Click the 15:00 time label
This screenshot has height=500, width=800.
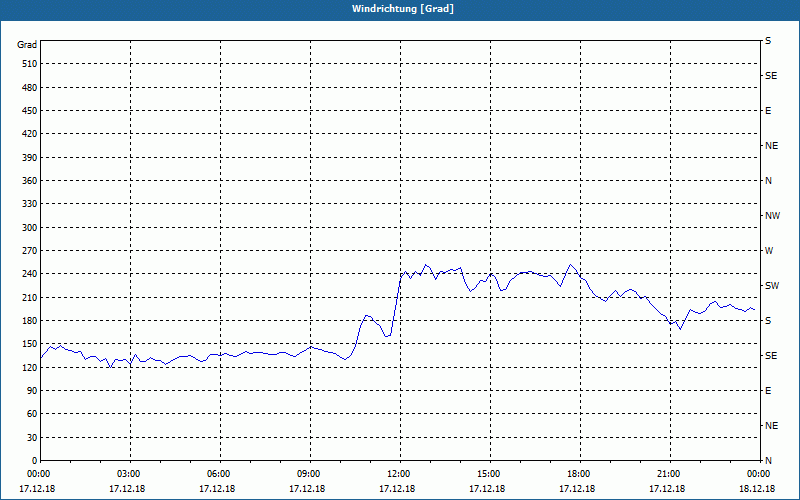tap(490, 474)
